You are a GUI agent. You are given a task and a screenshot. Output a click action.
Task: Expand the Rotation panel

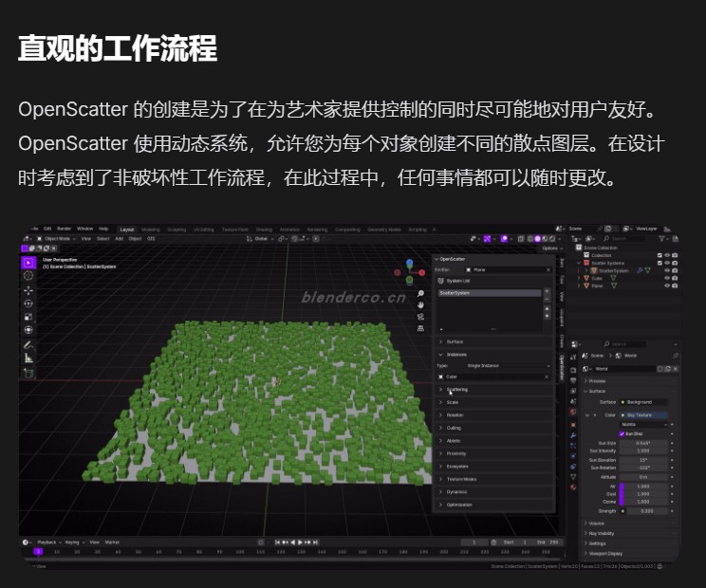pos(493,415)
